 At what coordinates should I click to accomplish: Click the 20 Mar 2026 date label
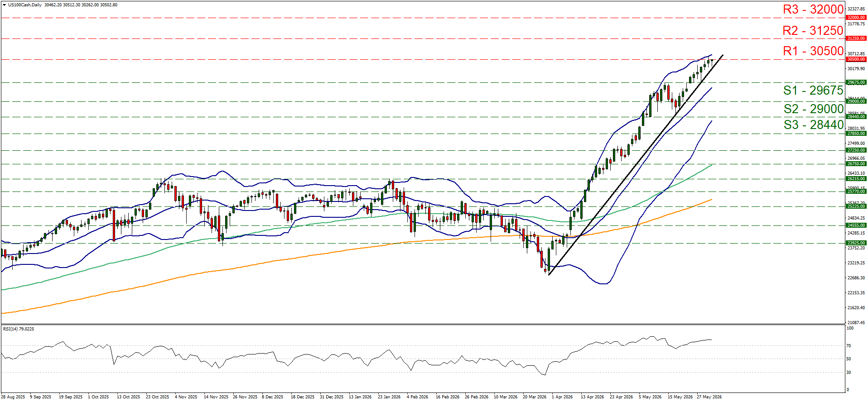(535, 397)
